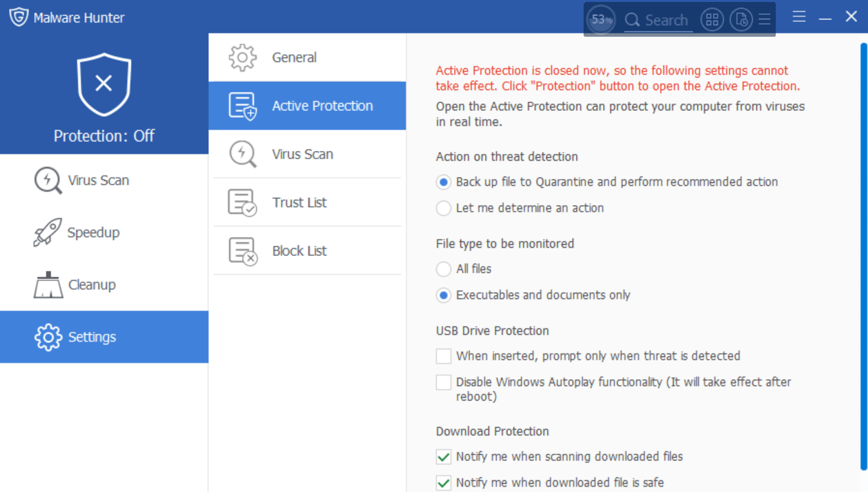Click the 53% system status circle
Screen dimensions: 868x492
click(x=600, y=19)
